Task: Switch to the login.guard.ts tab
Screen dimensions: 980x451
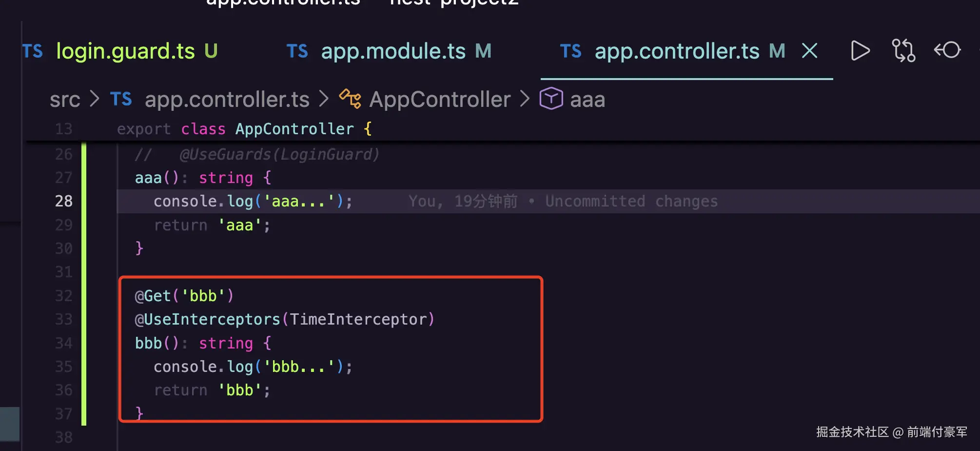Action: click(125, 51)
